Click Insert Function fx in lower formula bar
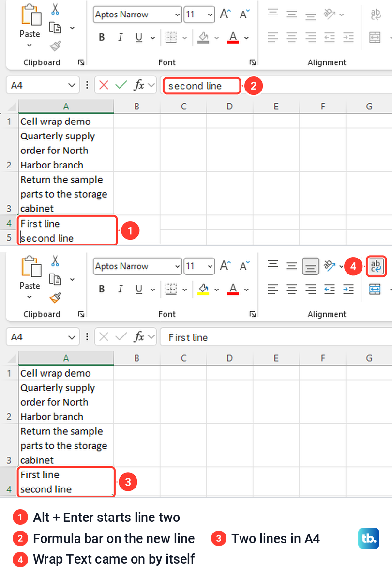This screenshot has height=579, width=392. 139,337
